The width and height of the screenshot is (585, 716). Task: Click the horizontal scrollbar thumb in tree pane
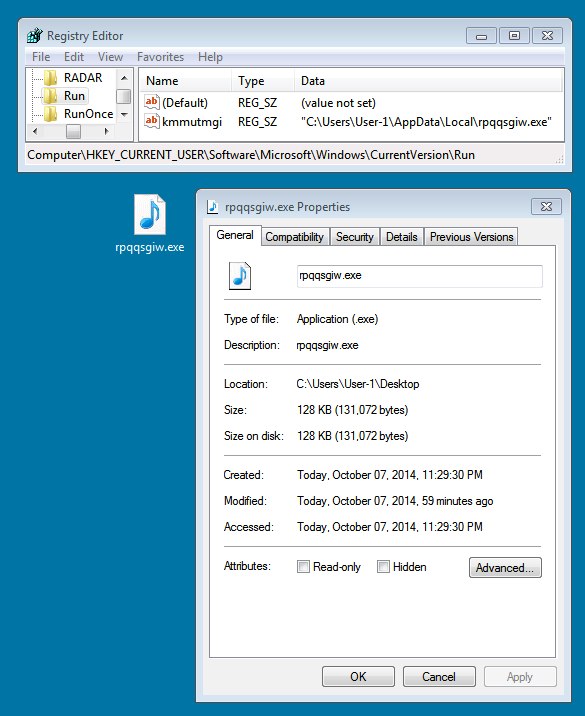(x=73, y=132)
